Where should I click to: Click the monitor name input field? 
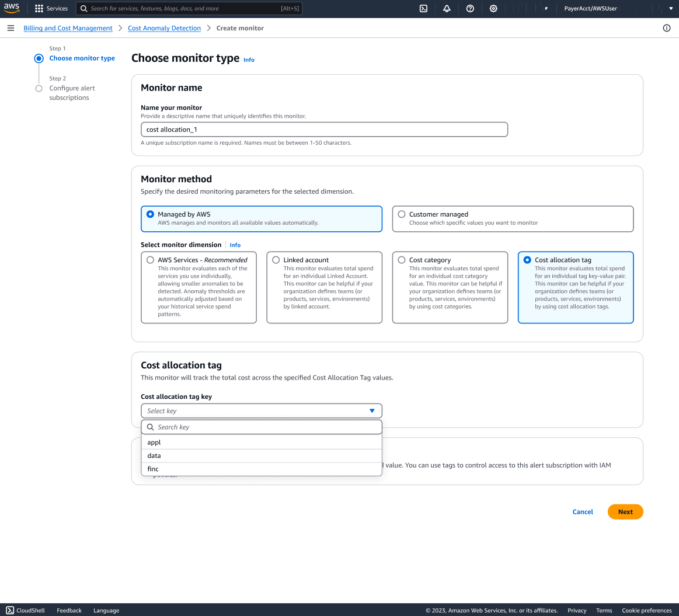324,129
